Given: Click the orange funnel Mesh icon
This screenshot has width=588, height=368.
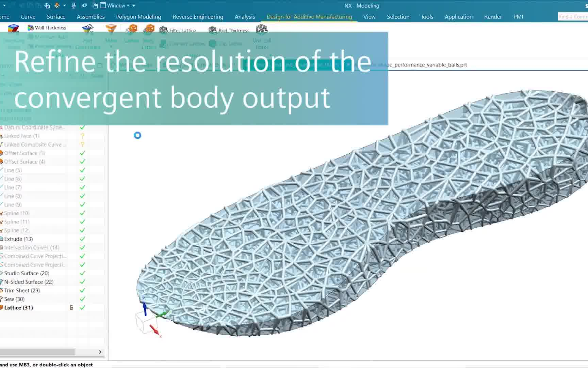Looking at the screenshot, I should pyautogui.click(x=111, y=29).
